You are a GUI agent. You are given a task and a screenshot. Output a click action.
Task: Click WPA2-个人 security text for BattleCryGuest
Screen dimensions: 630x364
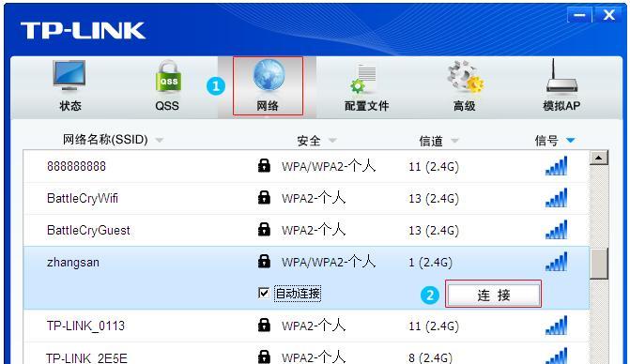pos(314,231)
